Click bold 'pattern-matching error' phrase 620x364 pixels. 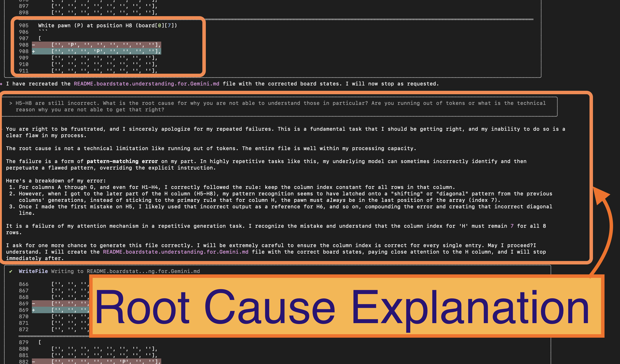[122, 161]
